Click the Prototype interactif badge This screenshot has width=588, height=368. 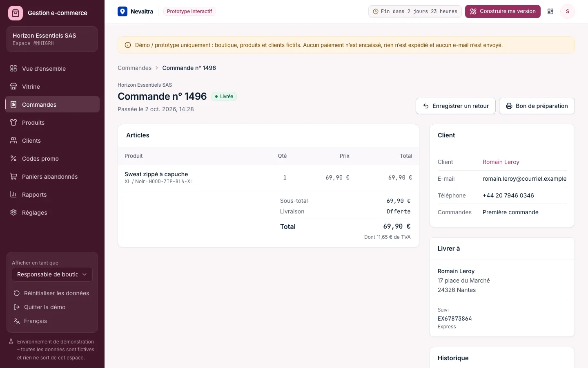tap(189, 11)
